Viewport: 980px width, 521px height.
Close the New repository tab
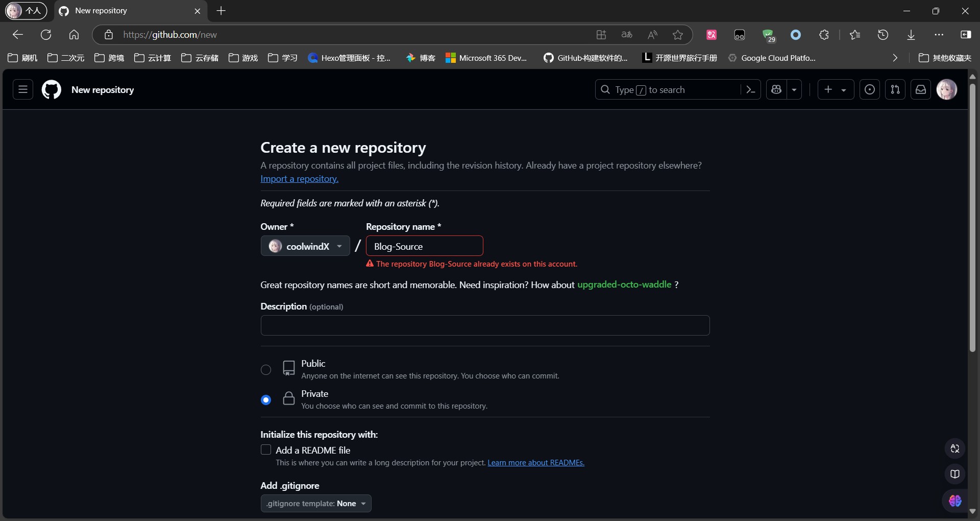click(198, 11)
